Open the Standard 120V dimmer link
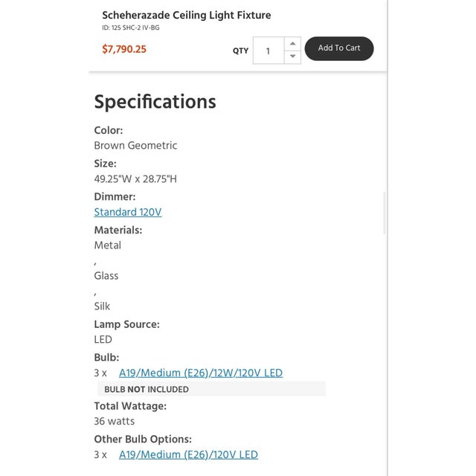Viewport: 476px width, 476px height. point(128,212)
